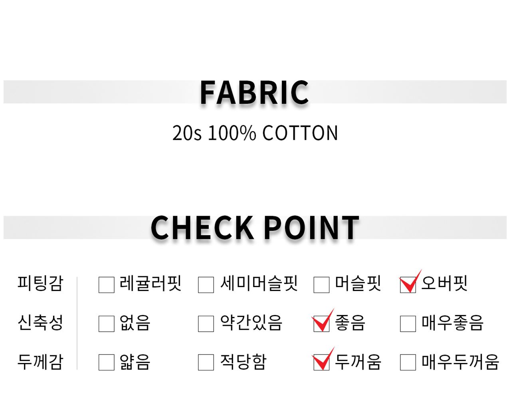Viewport: 511px width, 420px height.
Task: Click the FABRIC heading
Action: pos(255,93)
